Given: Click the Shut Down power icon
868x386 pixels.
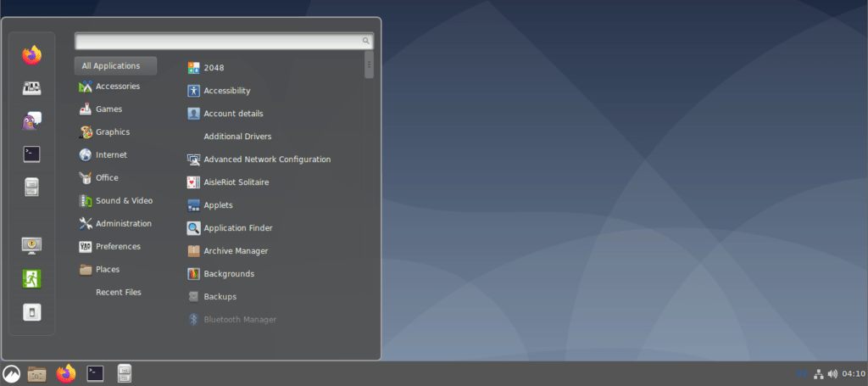Looking at the screenshot, I should [x=31, y=312].
